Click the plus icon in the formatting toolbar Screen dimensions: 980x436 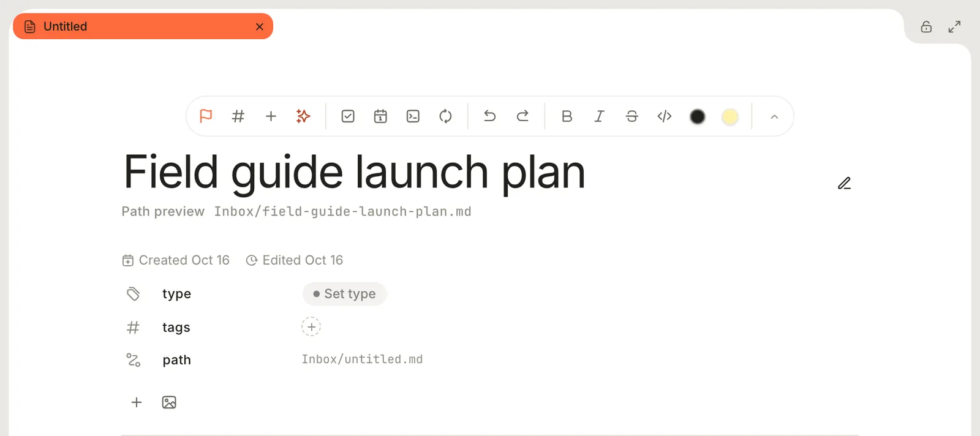tap(271, 116)
